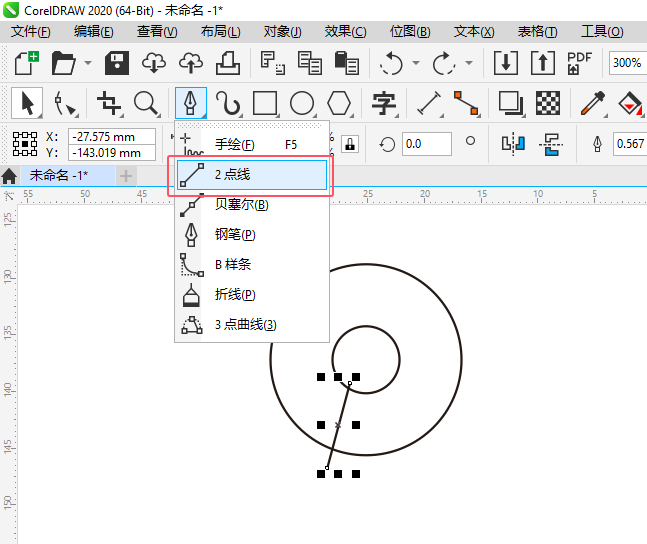
Task: Redo the last action
Action: (x=444, y=63)
